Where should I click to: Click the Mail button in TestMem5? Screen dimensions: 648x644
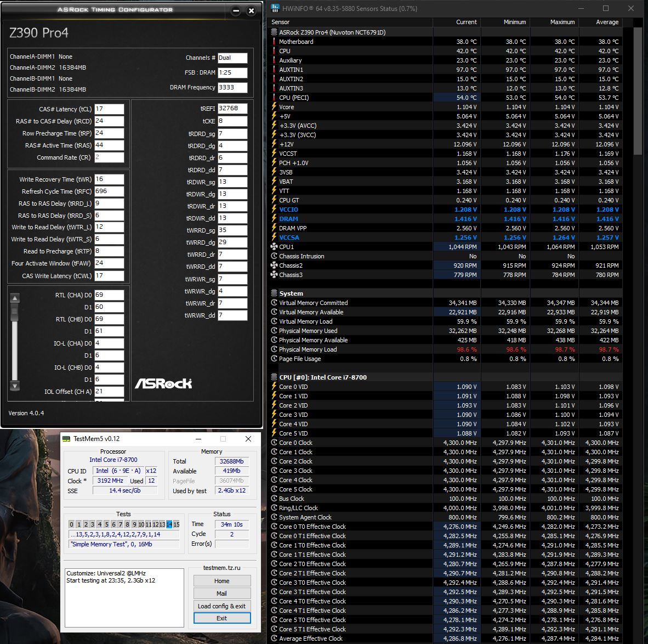[222, 593]
